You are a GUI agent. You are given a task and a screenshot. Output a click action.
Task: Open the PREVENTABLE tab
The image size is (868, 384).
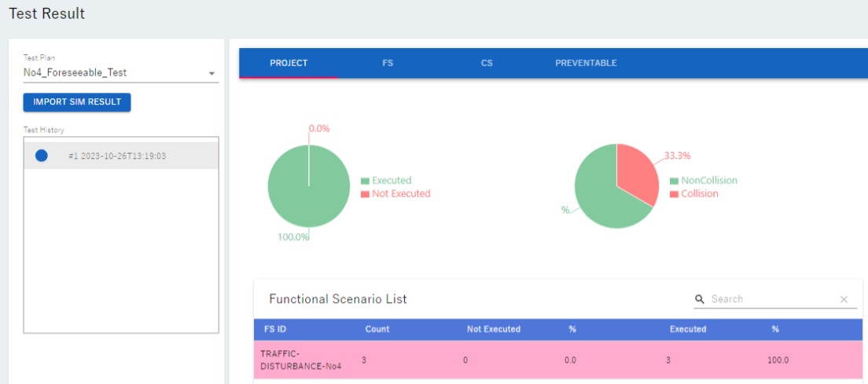click(586, 63)
